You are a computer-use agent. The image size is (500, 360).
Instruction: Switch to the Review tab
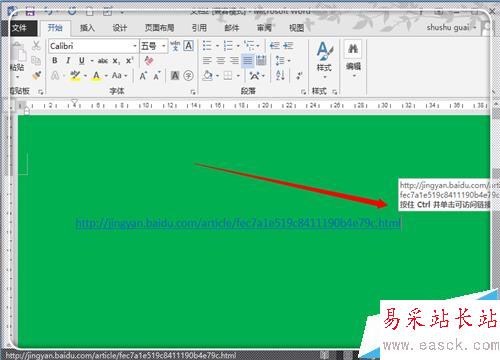(x=264, y=28)
